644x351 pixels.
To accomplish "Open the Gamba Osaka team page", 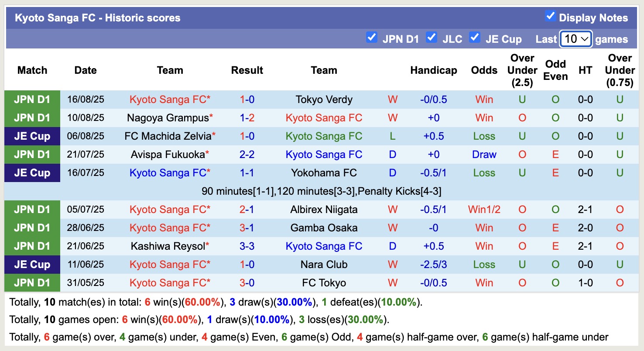I will pyautogui.click(x=324, y=227).
